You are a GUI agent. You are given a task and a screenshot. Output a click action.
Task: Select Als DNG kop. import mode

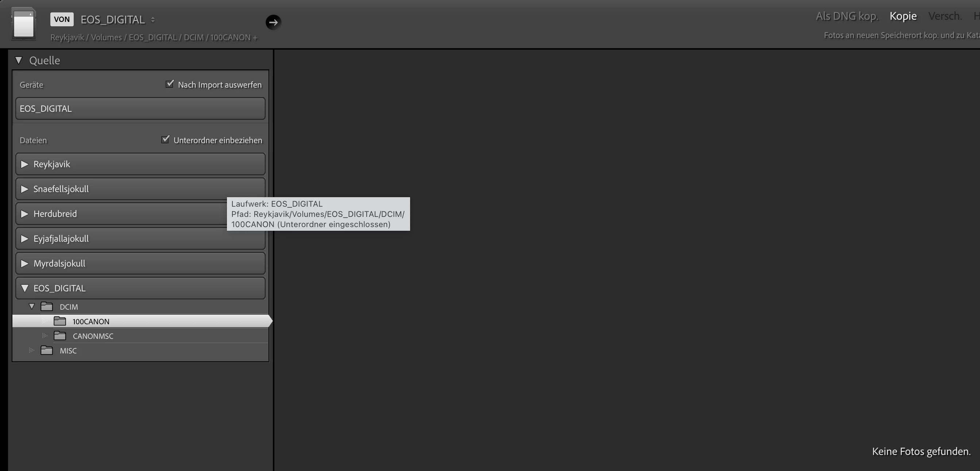846,16
